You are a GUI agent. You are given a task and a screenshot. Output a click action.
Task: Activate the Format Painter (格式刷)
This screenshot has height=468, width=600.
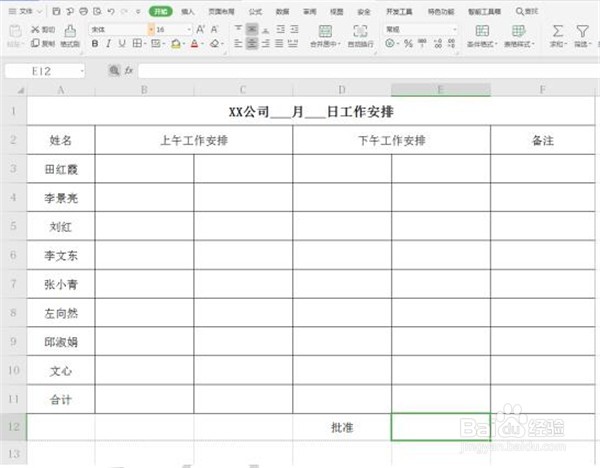pos(70,36)
